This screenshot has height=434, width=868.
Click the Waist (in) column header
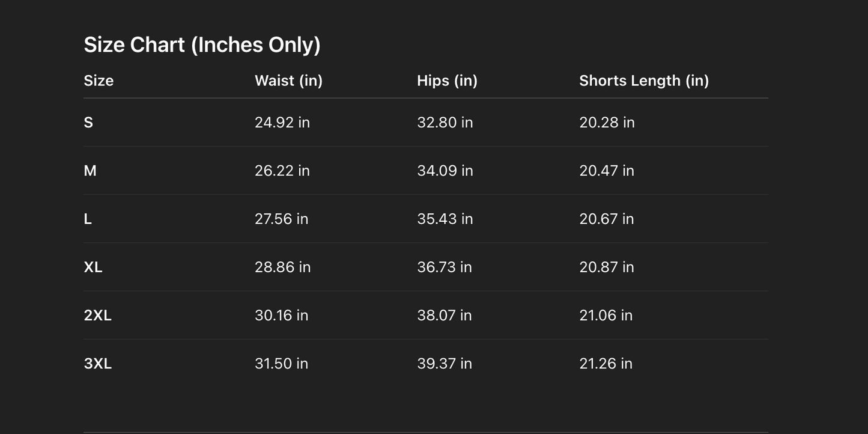pos(288,81)
